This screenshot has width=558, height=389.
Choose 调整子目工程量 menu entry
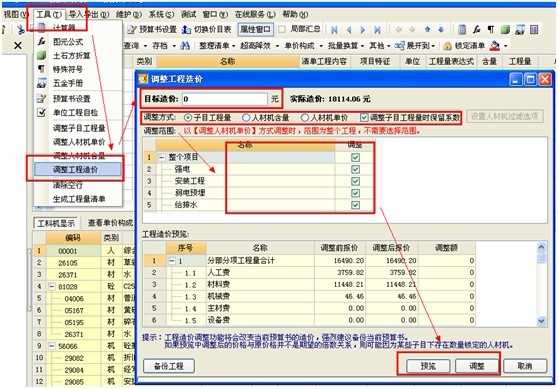[79, 128]
